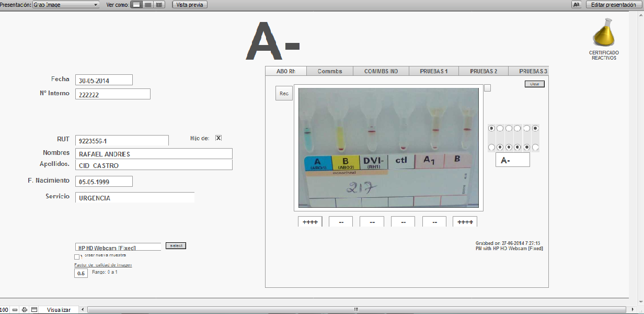Open the Visualizar mode menu
The height and width of the screenshot is (314, 644).
pos(59,310)
